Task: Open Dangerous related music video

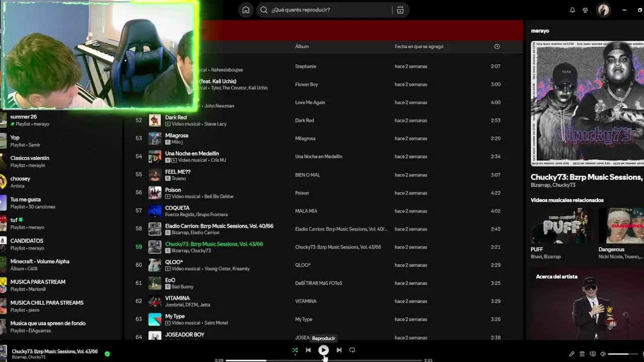Action: (621, 225)
